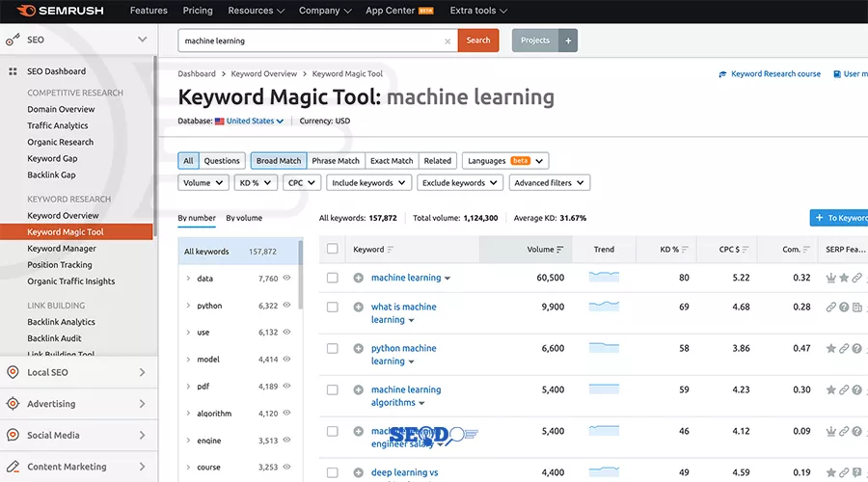Screen dimensions: 868x482
Task: Sort by KD % column sort icon
Action: [685, 250]
